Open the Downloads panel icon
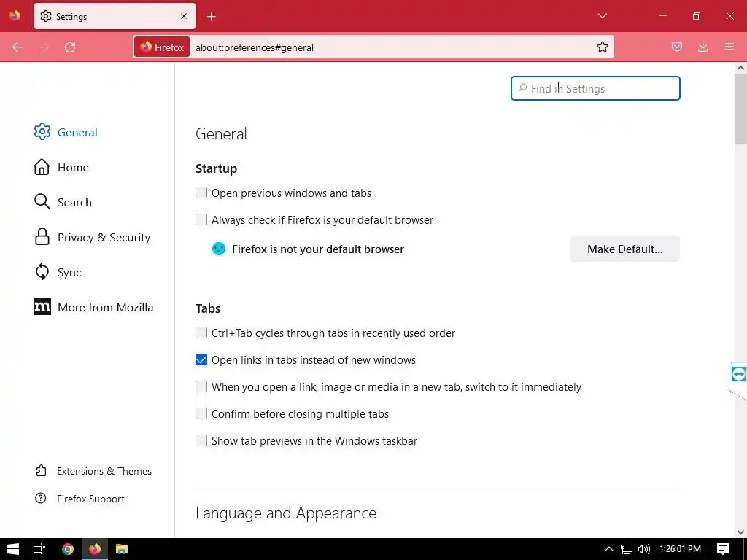The image size is (747, 560). 703,47
